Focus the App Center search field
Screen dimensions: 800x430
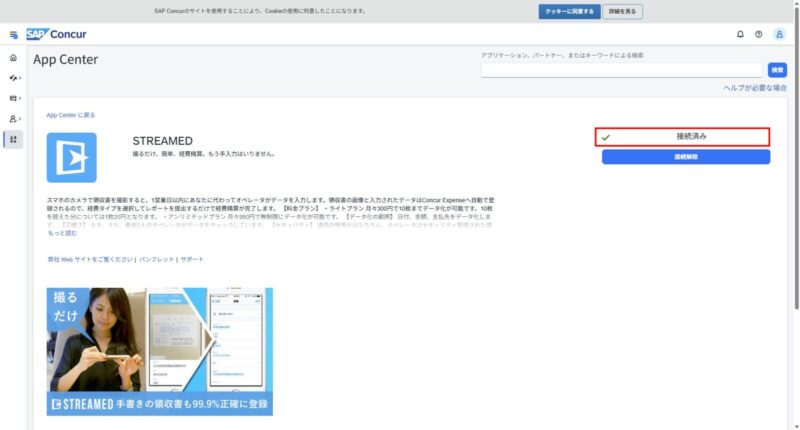coord(621,70)
